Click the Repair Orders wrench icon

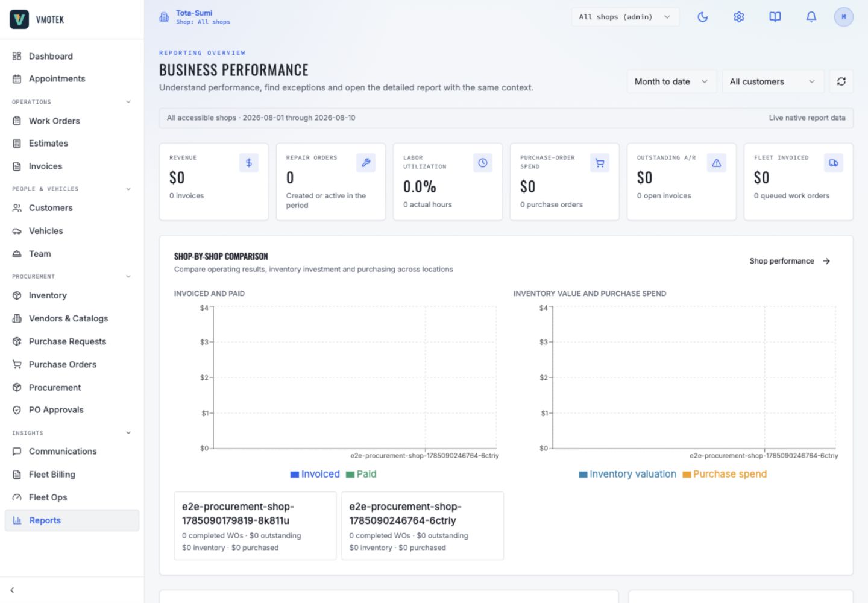click(366, 163)
